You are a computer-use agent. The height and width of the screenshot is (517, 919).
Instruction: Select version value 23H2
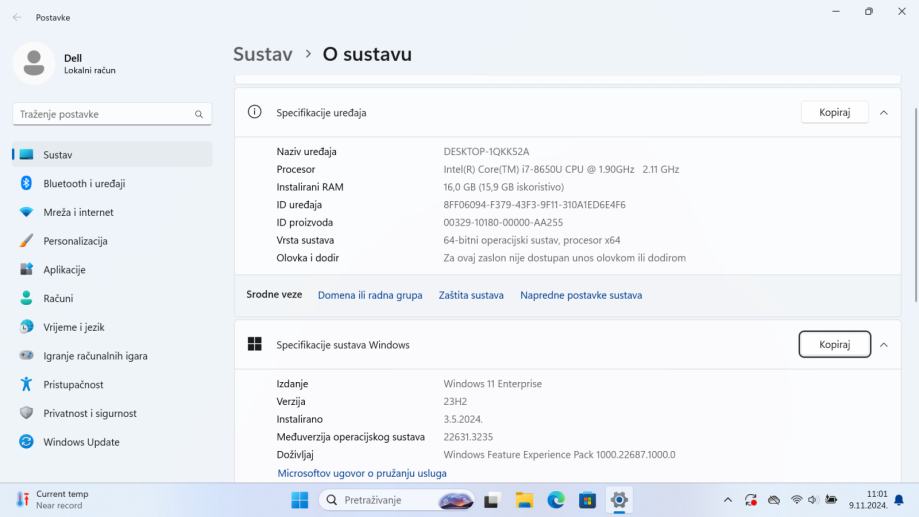[455, 402]
